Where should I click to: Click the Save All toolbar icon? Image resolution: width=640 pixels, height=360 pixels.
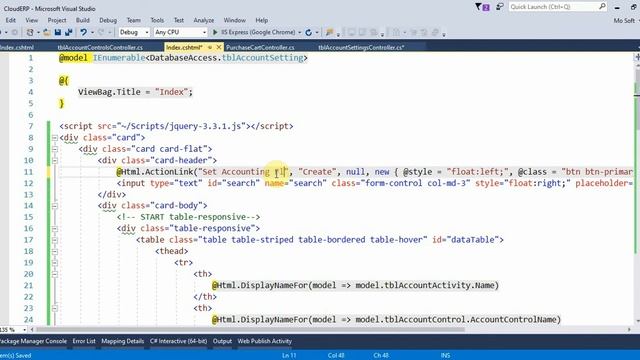coord(69,32)
